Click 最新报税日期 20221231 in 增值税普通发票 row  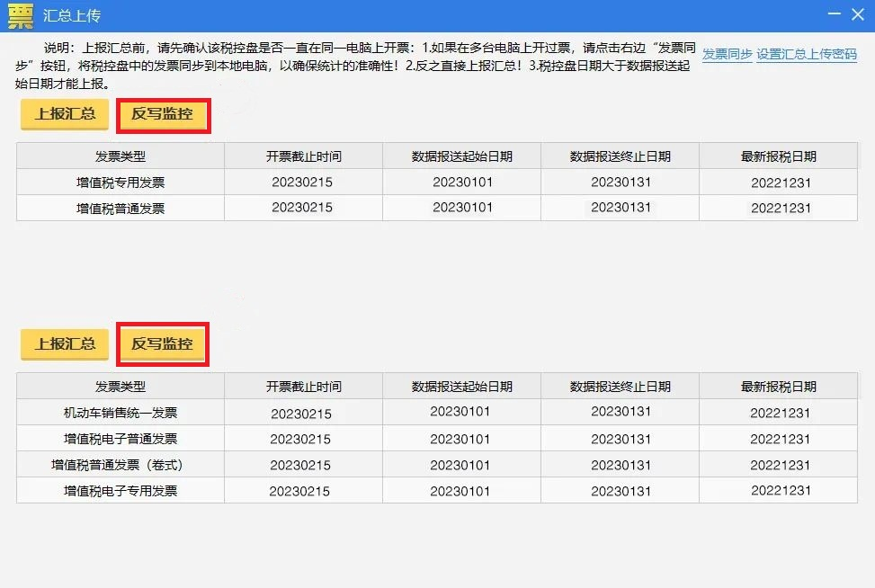pyautogui.click(x=781, y=208)
